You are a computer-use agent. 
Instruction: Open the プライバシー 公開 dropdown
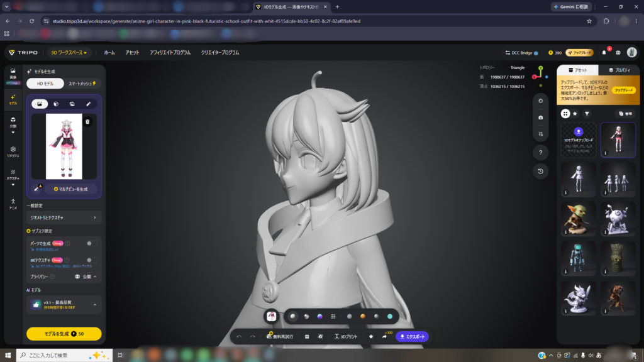click(86, 277)
